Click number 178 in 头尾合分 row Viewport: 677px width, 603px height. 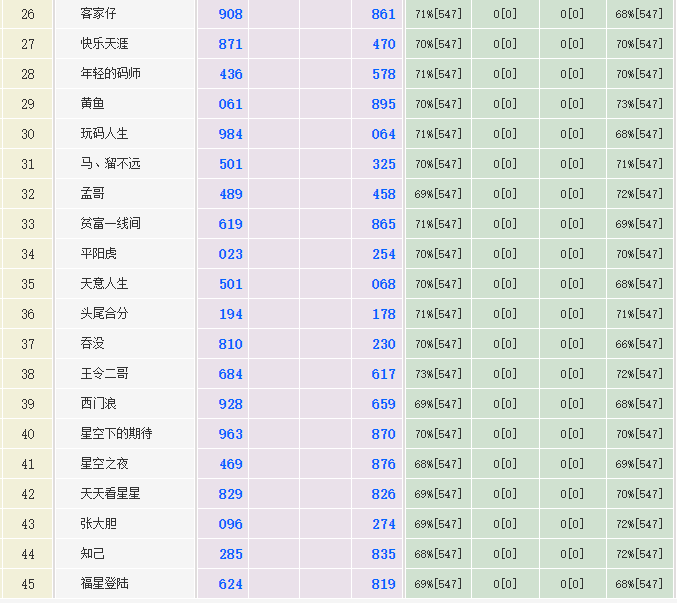click(x=383, y=314)
